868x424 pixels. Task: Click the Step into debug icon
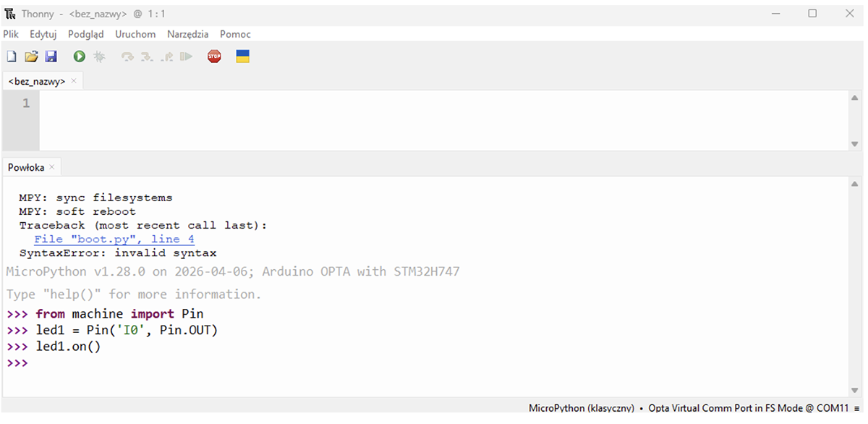(148, 56)
